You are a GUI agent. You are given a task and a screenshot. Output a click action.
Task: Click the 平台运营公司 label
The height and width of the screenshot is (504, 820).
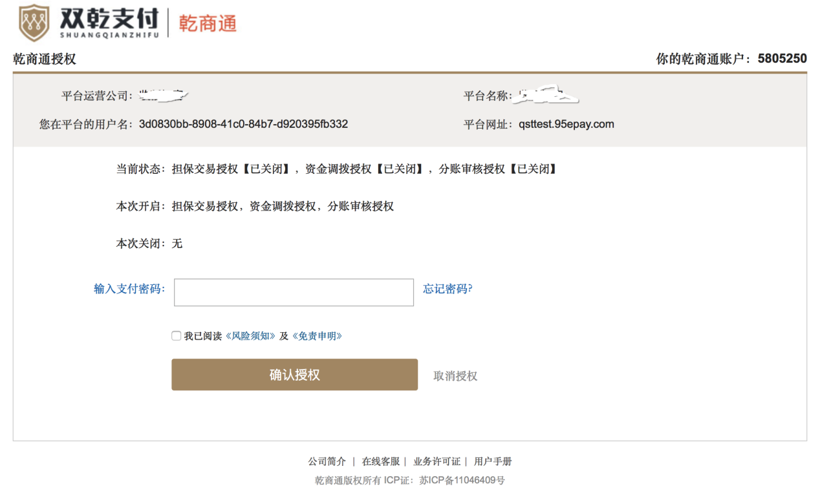click(98, 96)
